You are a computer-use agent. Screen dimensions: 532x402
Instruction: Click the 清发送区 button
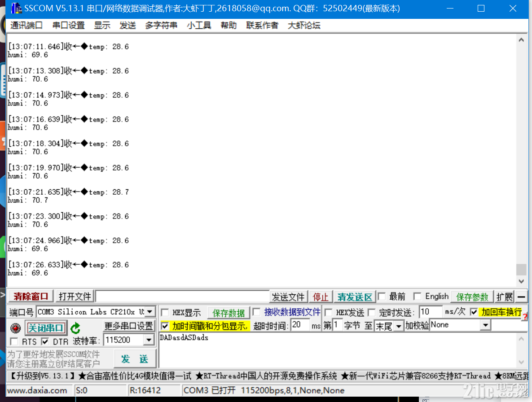tap(355, 297)
